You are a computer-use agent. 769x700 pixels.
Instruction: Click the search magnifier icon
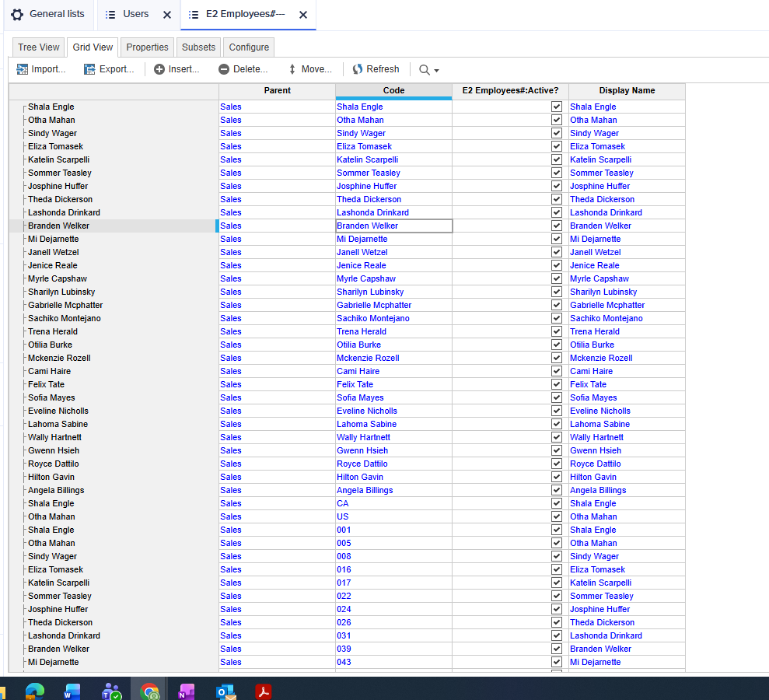(x=425, y=70)
